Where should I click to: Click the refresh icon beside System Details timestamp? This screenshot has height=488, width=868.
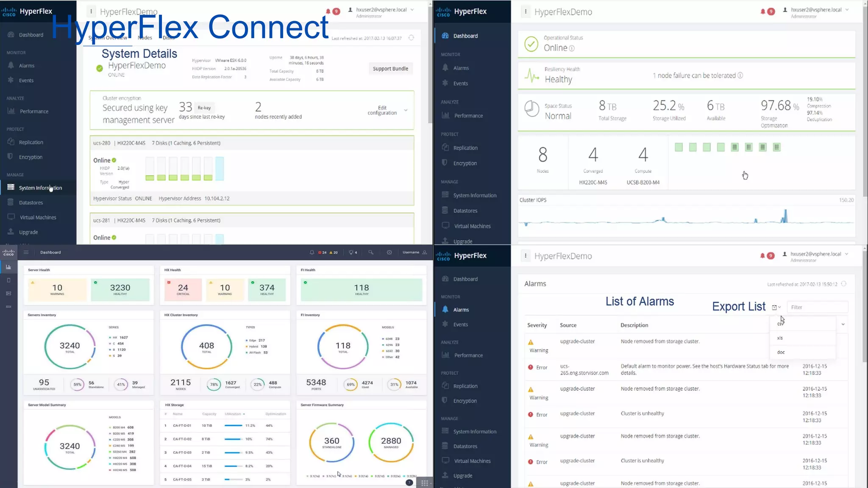point(411,38)
